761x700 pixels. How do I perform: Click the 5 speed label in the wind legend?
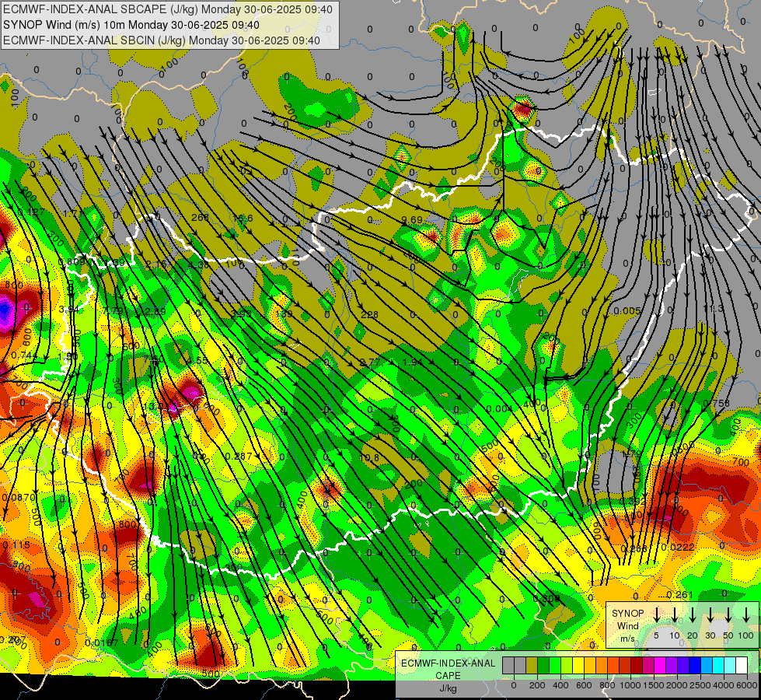(656, 635)
